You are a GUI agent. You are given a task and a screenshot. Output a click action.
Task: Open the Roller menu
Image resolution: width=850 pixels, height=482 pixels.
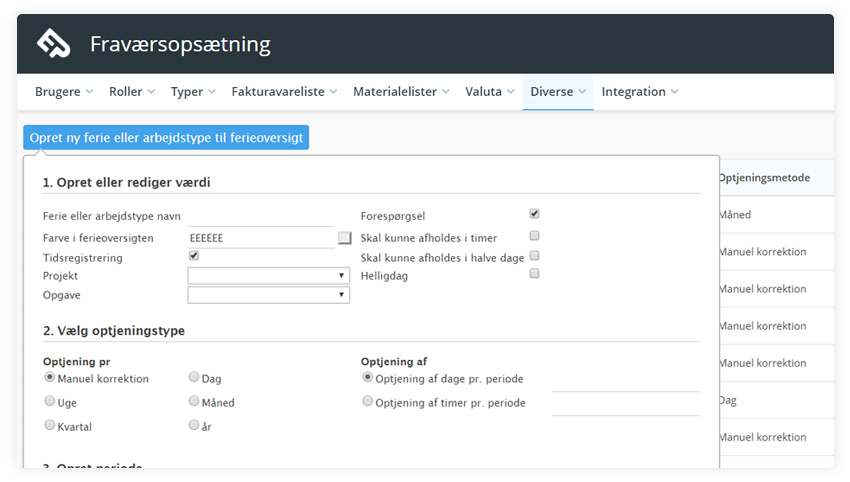pos(132,92)
